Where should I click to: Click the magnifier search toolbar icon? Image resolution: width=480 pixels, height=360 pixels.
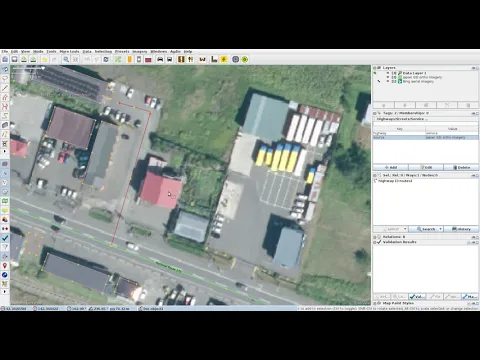(66, 59)
